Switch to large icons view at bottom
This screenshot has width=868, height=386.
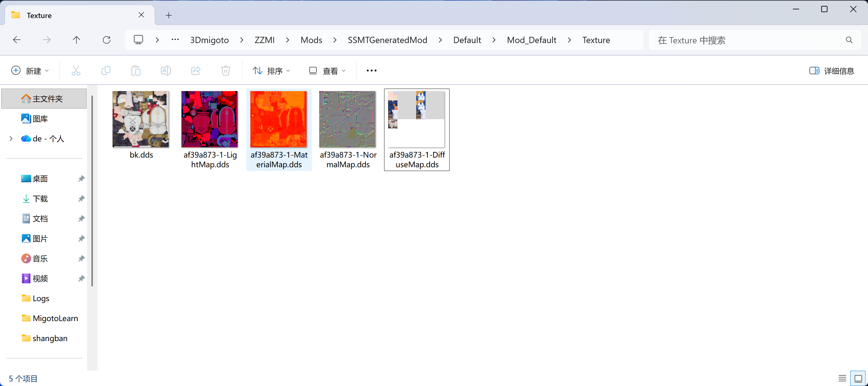tap(857, 378)
